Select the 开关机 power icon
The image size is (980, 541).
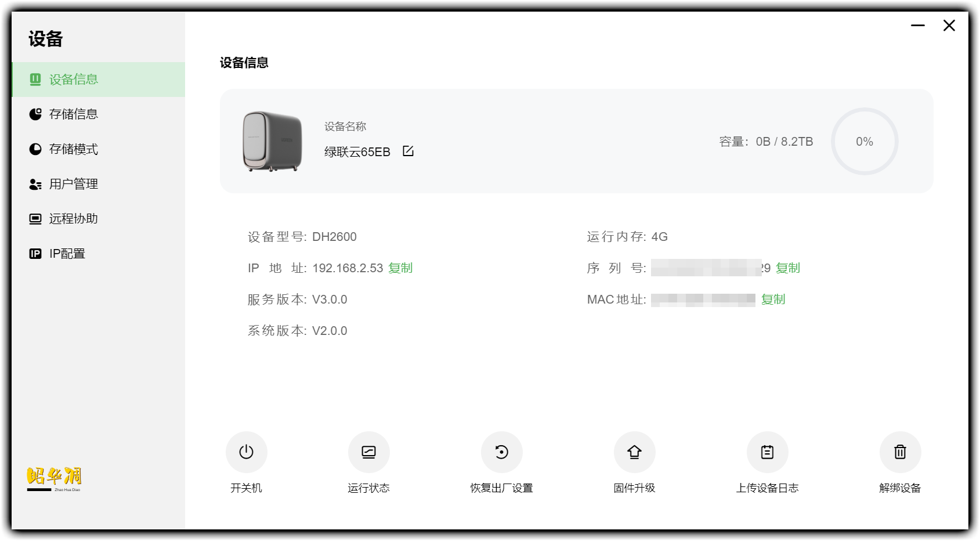(247, 452)
